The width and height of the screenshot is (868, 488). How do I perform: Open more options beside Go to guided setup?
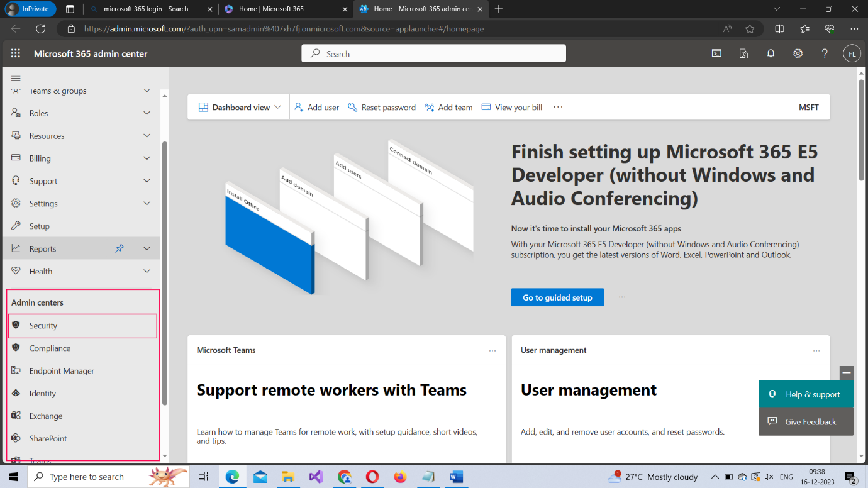coord(622,297)
